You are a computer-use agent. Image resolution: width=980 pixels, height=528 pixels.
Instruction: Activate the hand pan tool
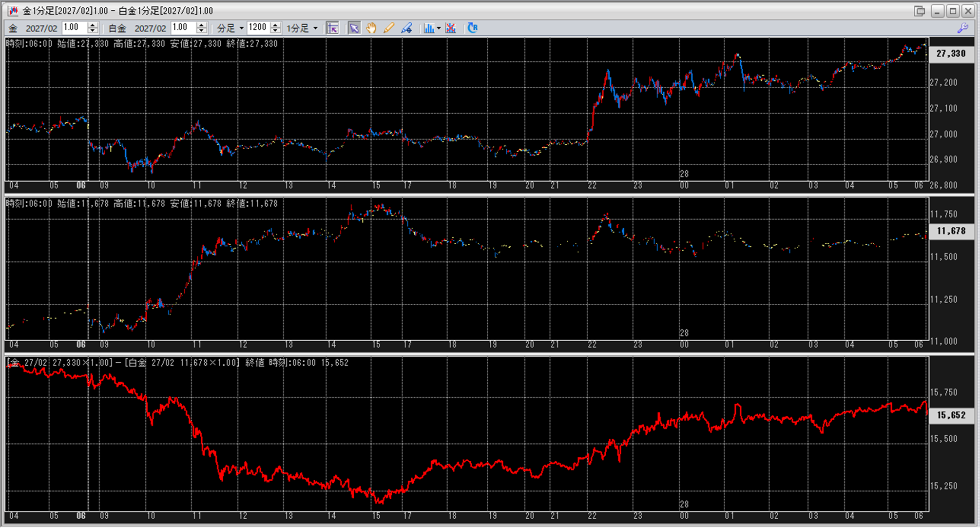click(x=371, y=28)
